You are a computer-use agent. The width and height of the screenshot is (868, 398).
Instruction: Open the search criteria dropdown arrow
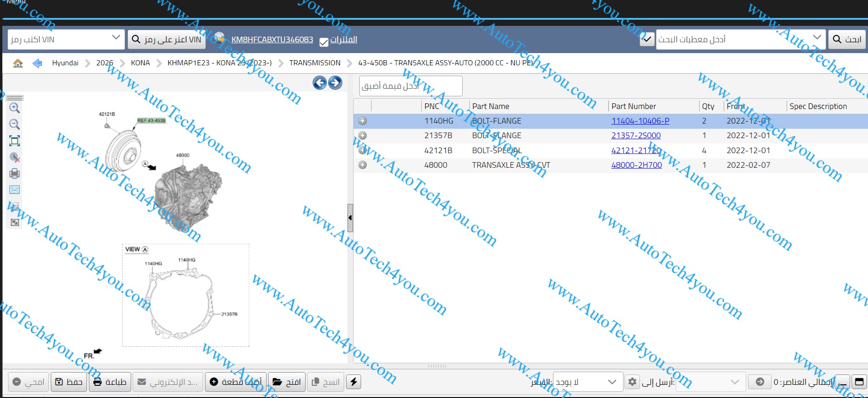coord(817,38)
